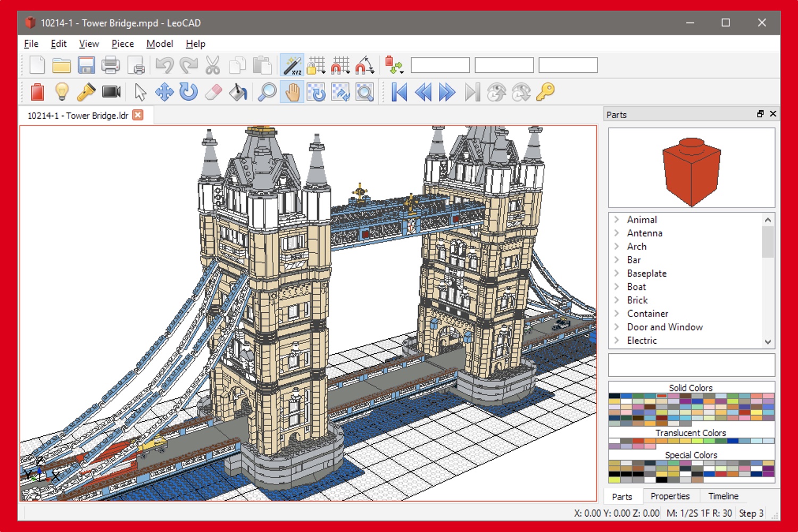The image size is (798, 532).
Task: Expand the Door and Window category
Action: click(617, 327)
